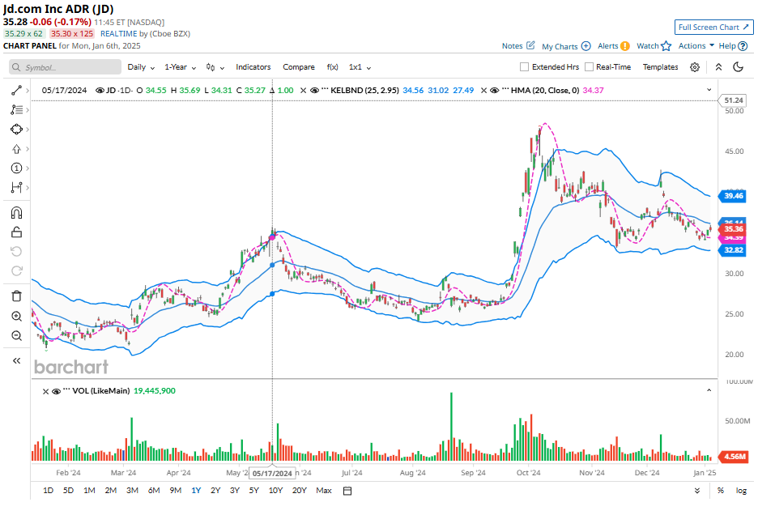Image resolution: width=775 pixels, height=532 pixels.
Task: Activate the magnet snap tool
Action: [x=16, y=213]
